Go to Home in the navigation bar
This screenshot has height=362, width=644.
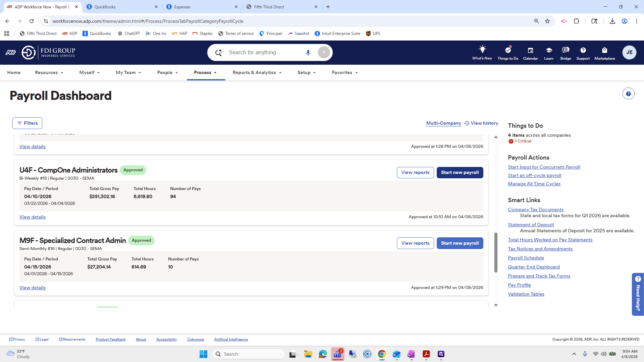tap(14, 72)
